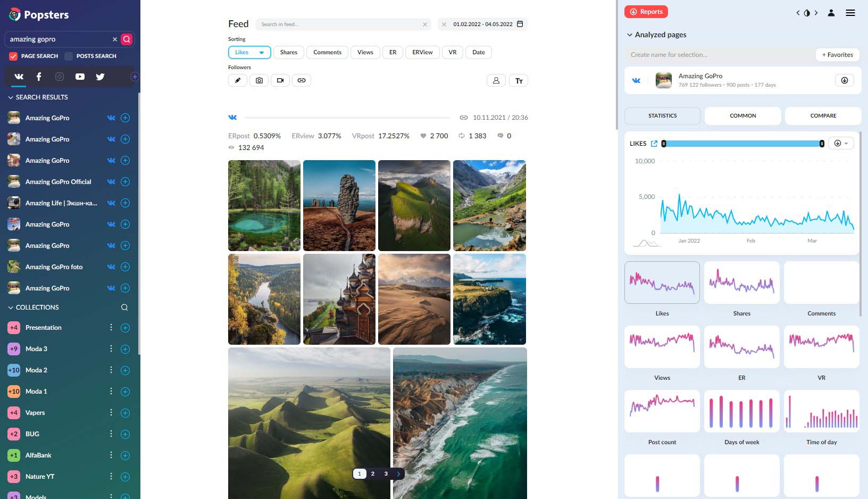Viewport: 868px width, 499px height.
Task: Open the hamburger menu icon
Action: tap(850, 13)
